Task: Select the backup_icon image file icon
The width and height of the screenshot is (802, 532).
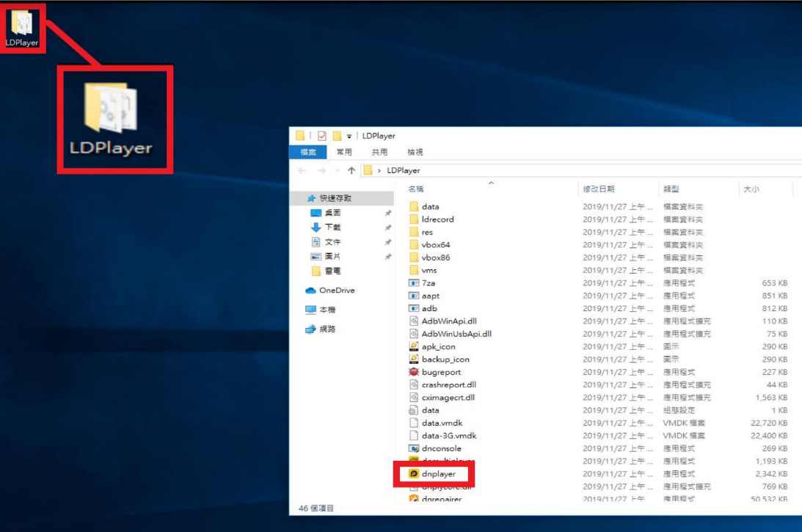Action: pos(414,359)
